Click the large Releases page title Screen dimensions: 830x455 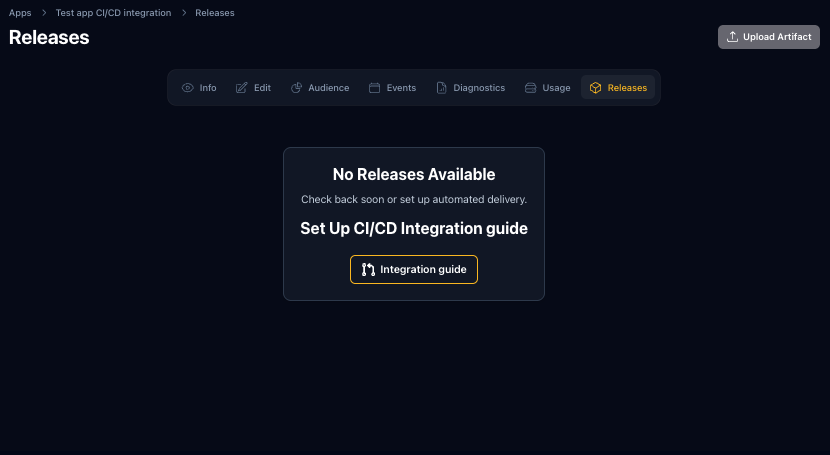point(49,38)
